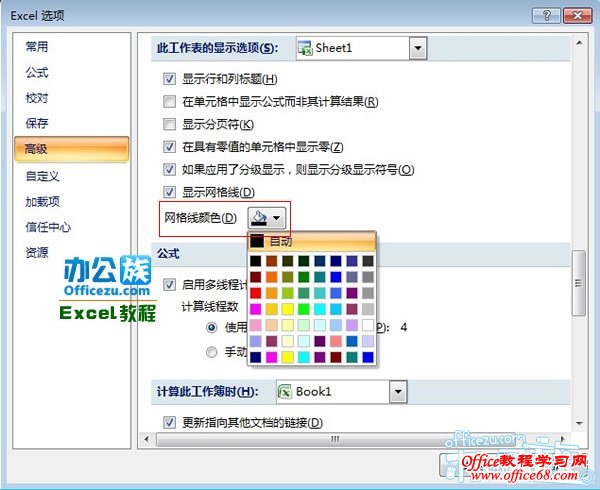Choose 自动 automatic color option

pos(312,242)
